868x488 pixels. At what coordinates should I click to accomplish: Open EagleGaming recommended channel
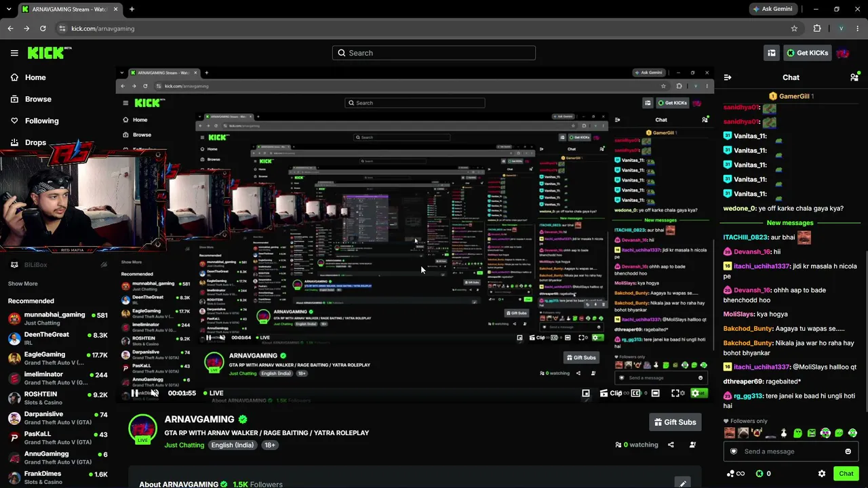click(58, 358)
